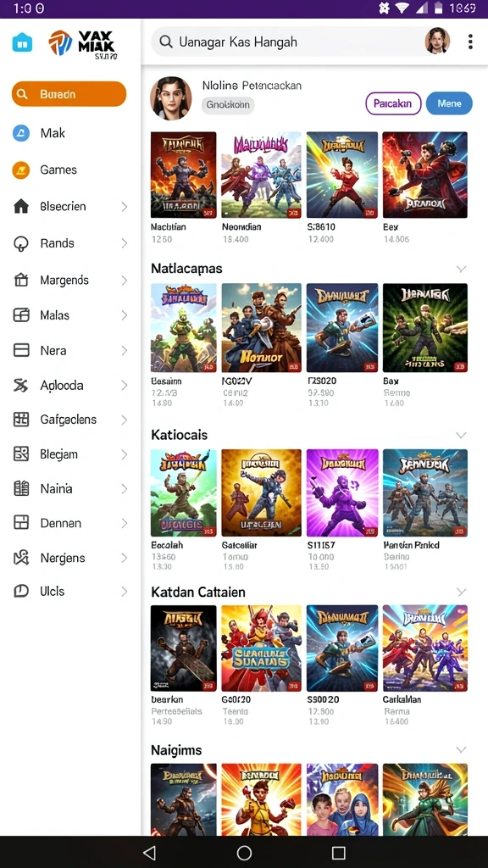Viewport: 488px width, 868px height.
Task: Click the Nlolins Petencackan profile name
Action: click(252, 86)
